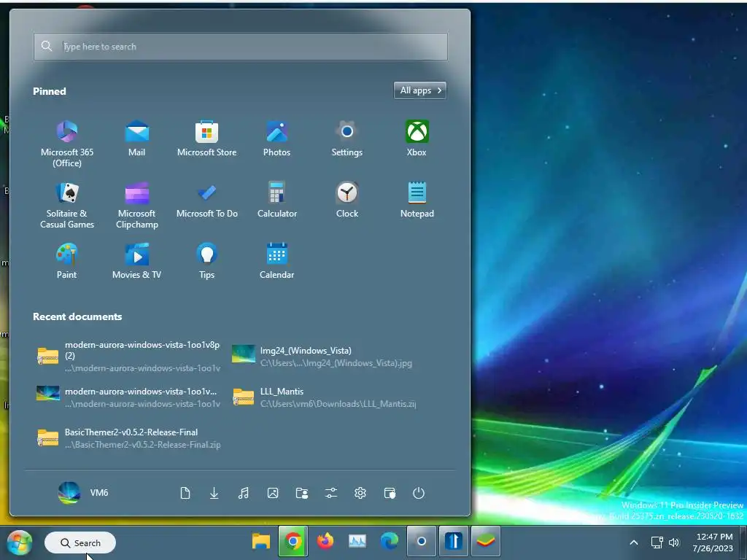Focus the Type here to search field
The width and height of the screenshot is (747, 560).
(240, 47)
